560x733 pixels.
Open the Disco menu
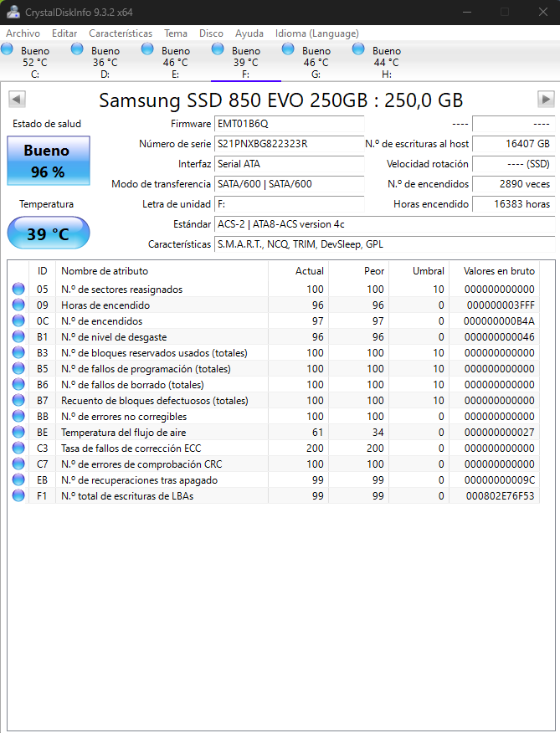(212, 33)
